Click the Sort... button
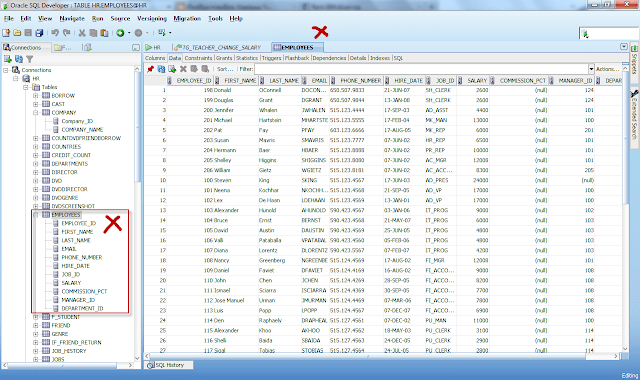 (x=224, y=69)
